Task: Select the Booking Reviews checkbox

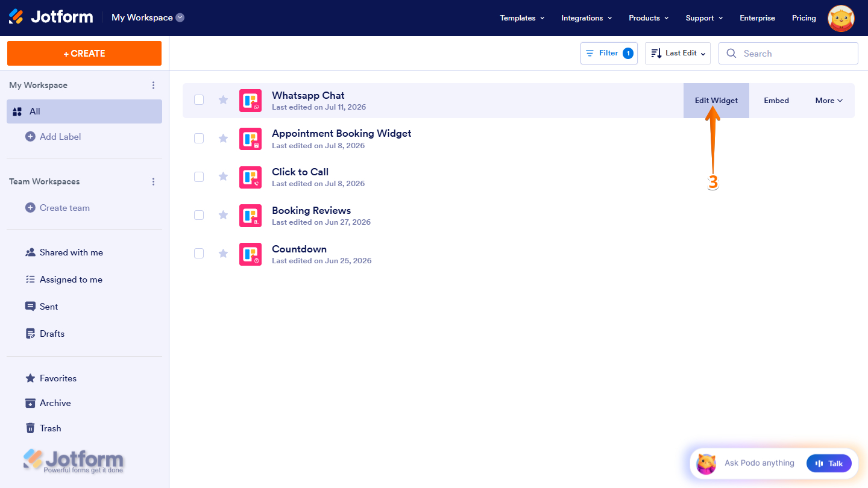Action: pyautogui.click(x=199, y=215)
